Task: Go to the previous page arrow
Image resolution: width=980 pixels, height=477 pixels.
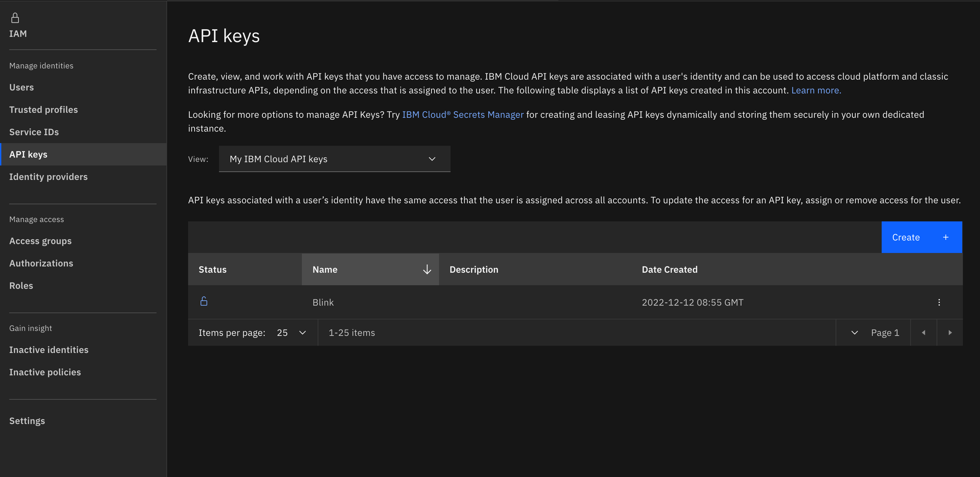Action: 923,333
